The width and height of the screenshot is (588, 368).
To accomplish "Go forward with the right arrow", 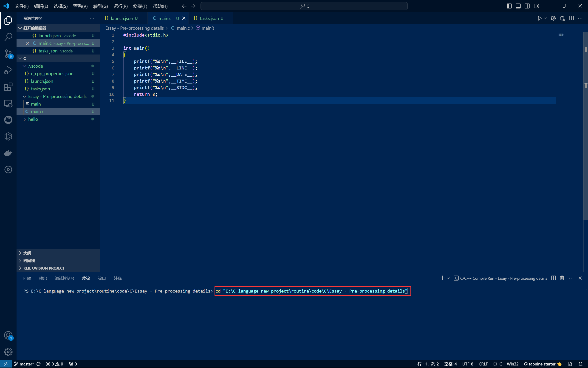I will tap(193, 6).
